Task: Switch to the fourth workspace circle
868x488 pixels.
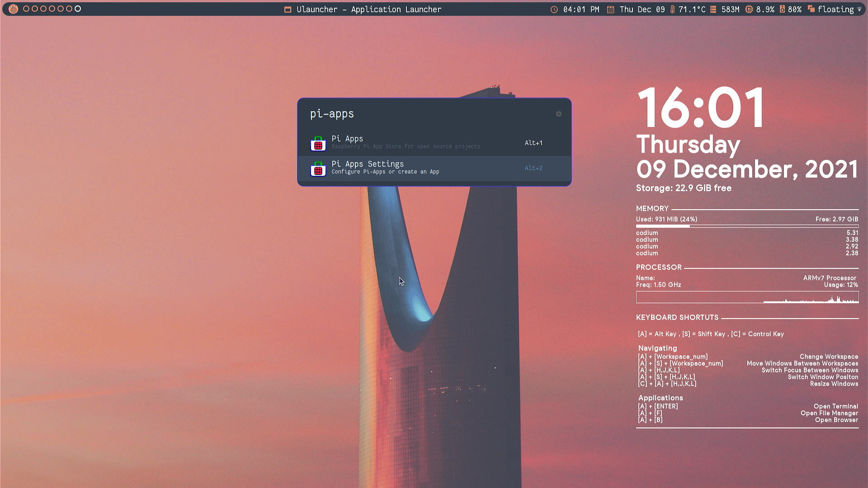Action: click(x=52, y=9)
